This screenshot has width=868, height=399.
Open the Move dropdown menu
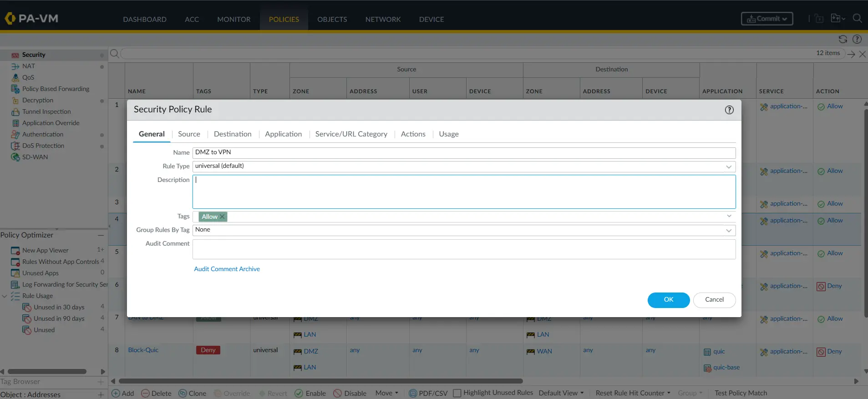pyautogui.click(x=387, y=393)
